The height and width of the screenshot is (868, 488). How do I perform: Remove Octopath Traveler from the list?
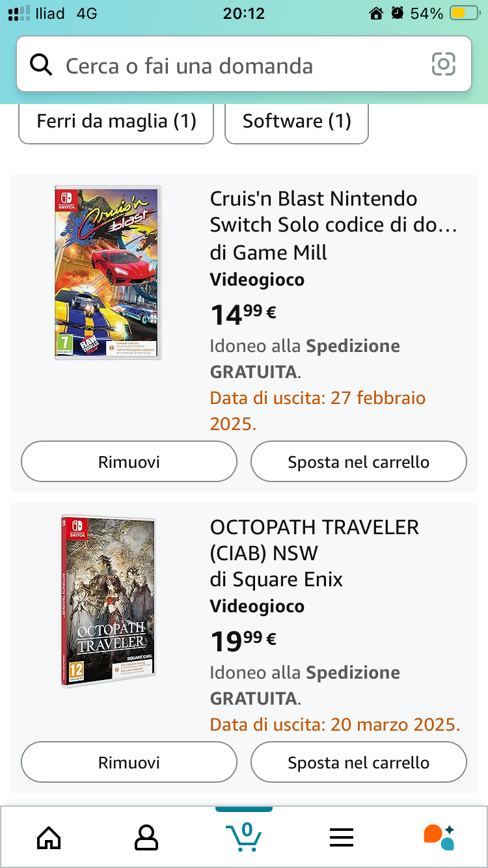(129, 763)
